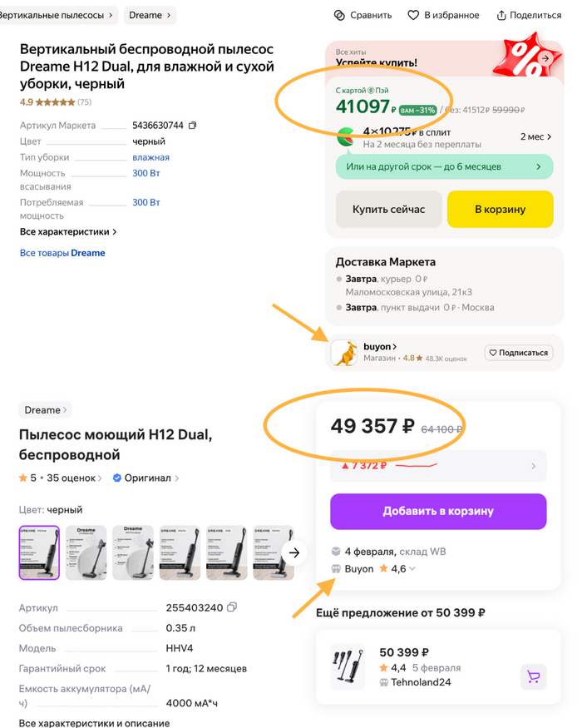Open 'Или на другой срок — до 6 месяцев'
The width and height of the screenshot is (582, 728).
(444, 166)
